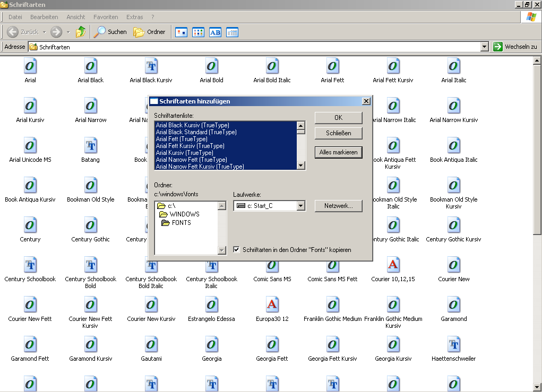Select the Batang font icon
The height and width of the screenshot is (392, 542).
(91, 145)
